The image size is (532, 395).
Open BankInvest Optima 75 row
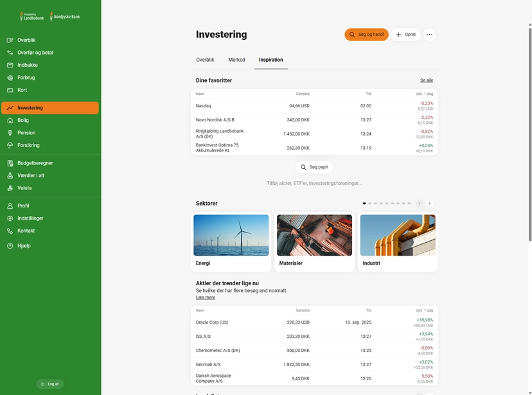click(x=315, y=148)
